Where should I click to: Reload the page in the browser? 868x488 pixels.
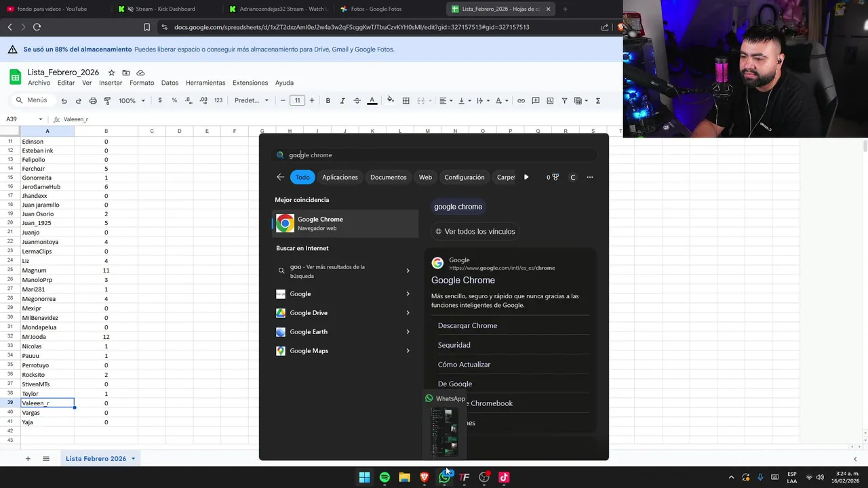point(37,27)
